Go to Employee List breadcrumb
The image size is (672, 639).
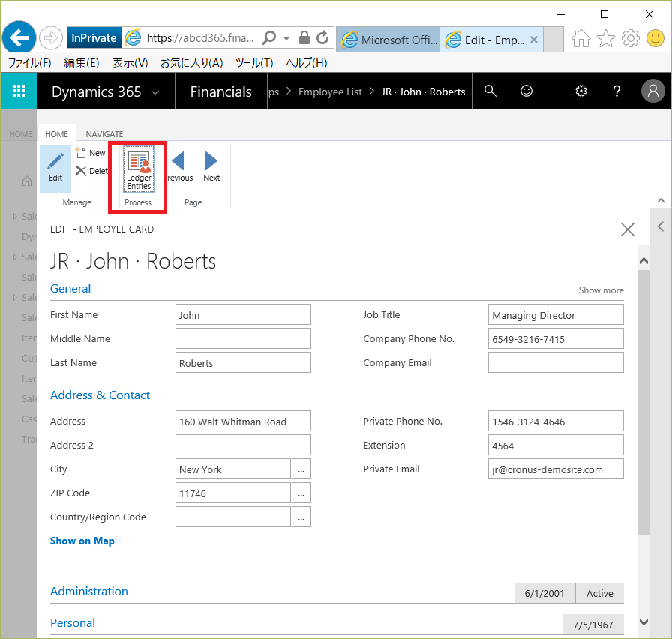(330, 91)
